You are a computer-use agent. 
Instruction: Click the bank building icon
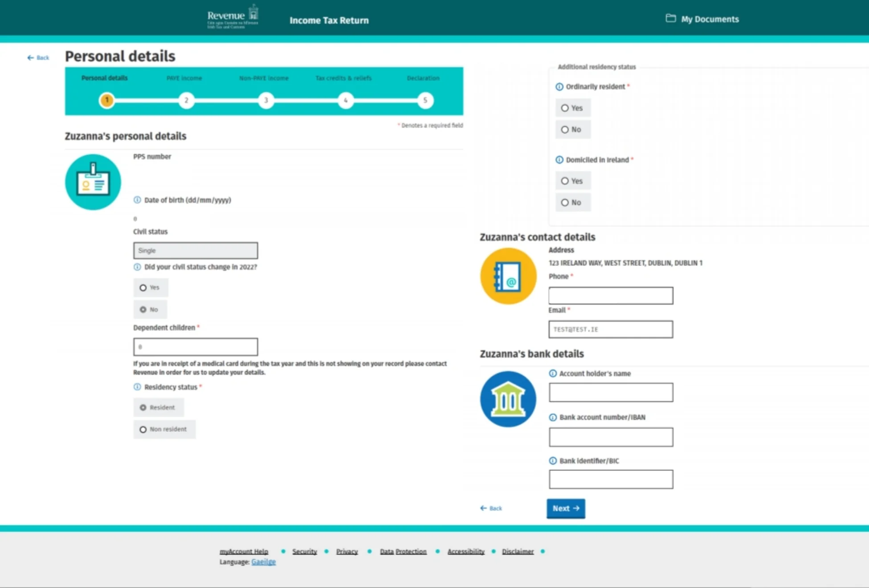(508, 399)
